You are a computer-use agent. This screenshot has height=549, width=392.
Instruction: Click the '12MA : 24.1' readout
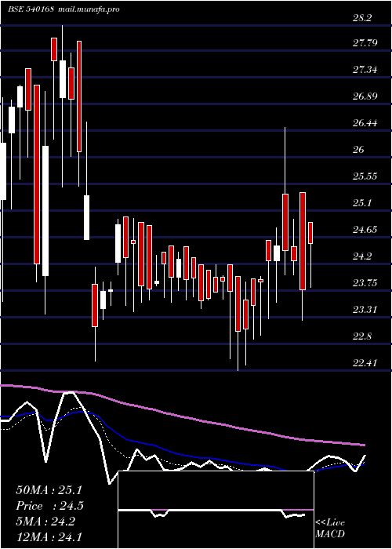pyautogui.click(x=49, y=536)
